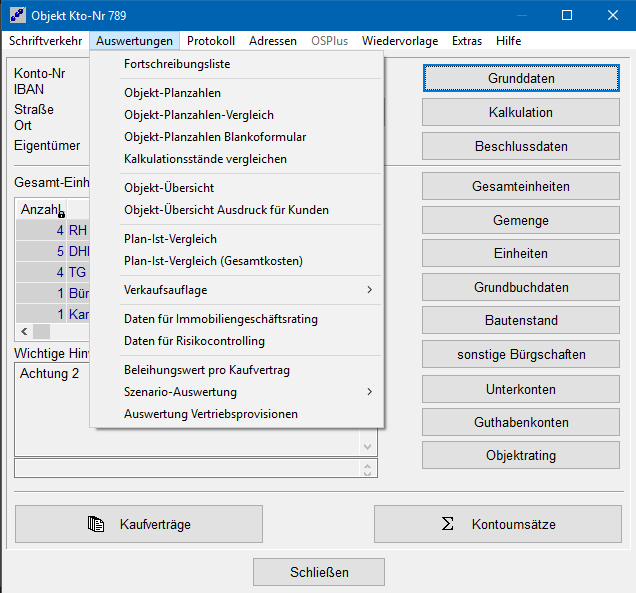636x593 pixels.
Task: Click Auswertung Vertriebsprovisionen entry
Action: click(211, 414)
